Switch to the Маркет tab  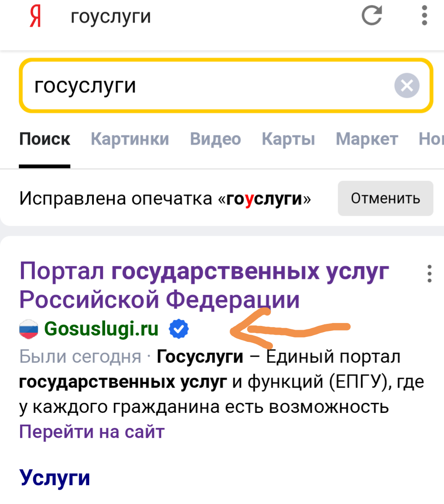pos(367,139)
